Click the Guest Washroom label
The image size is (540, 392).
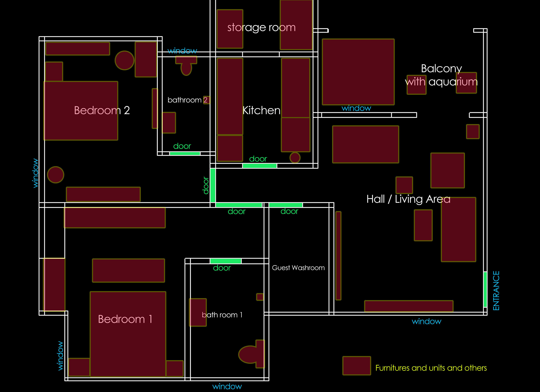[298, 268]
